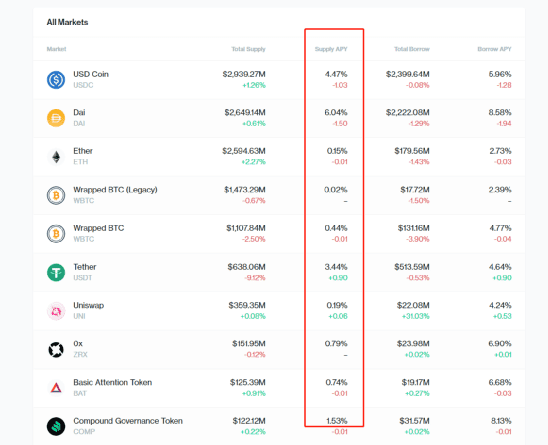Click the Basic Attention Token icon
548x445 pixels.
[56, 388]
